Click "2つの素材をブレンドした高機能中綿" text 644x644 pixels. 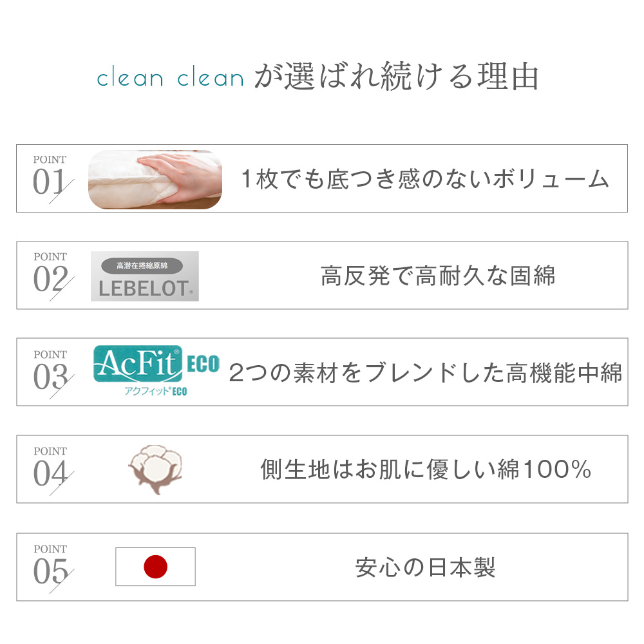[426, 373]
